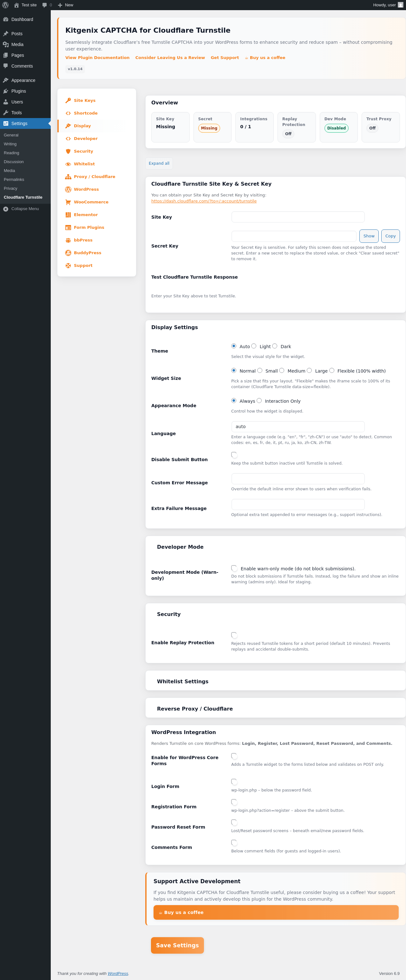Click the Elementor icon in plugin nav
This screenshot has width=406, height=980.
68,215
